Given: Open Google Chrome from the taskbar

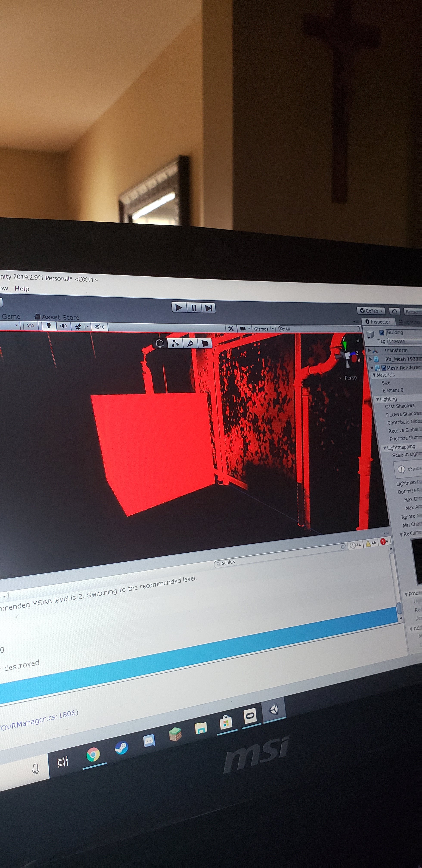Looking at the screenshot, I should 93,755.
